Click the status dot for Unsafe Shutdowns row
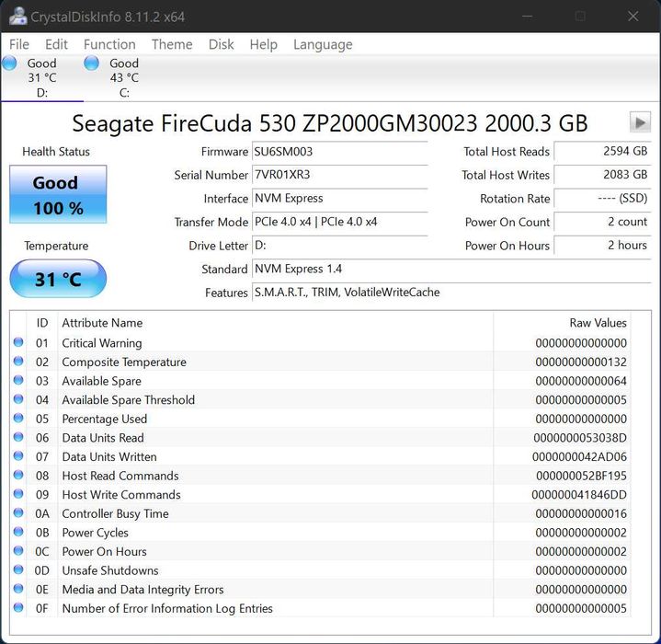The height and width of the screenshot is (644, 661). coord(18,569)
